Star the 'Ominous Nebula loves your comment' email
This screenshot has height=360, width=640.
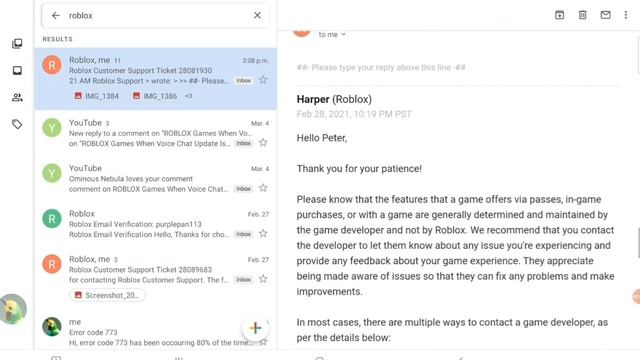tap(263, 188)
